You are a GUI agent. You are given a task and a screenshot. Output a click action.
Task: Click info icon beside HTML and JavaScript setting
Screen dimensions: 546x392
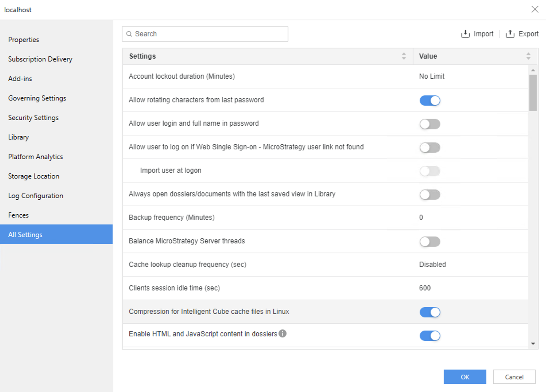(x=282, y=333)
